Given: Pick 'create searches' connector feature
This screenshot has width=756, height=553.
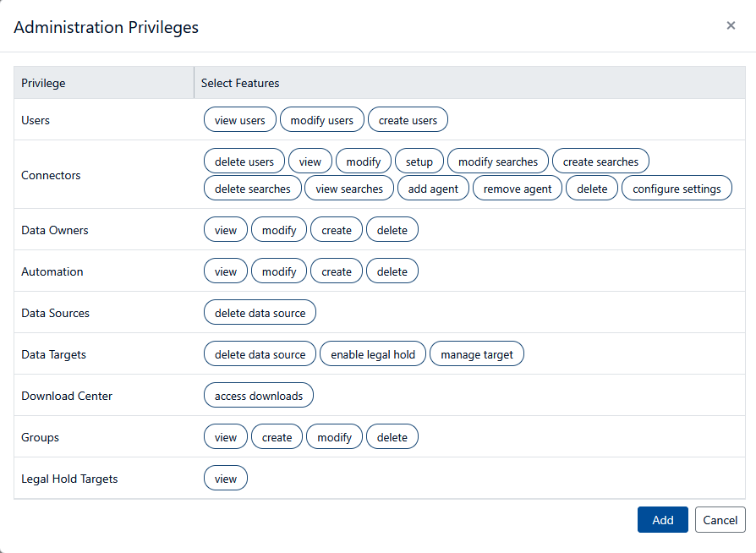Looking at the screenshot, I should tap(600, 162).
